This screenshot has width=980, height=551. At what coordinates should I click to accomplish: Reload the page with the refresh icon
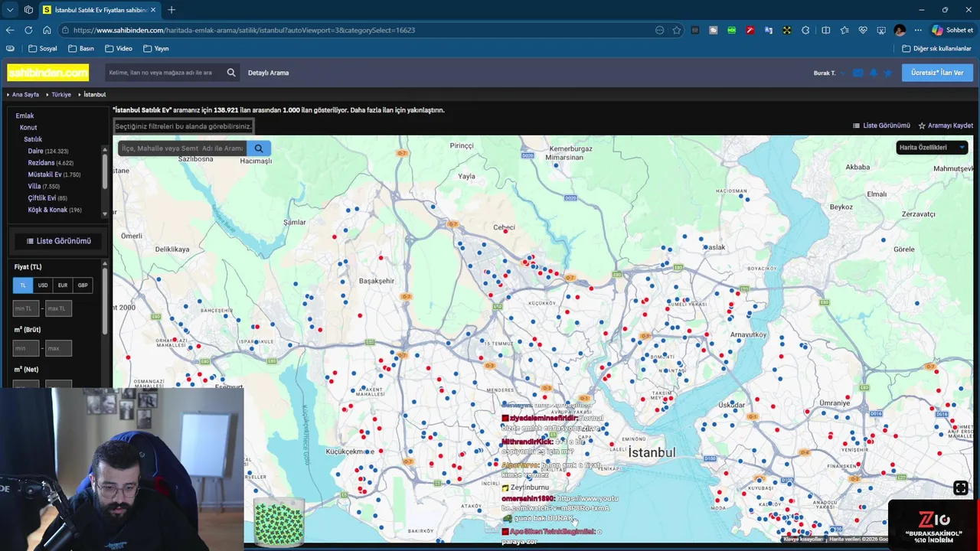point(28,30)
